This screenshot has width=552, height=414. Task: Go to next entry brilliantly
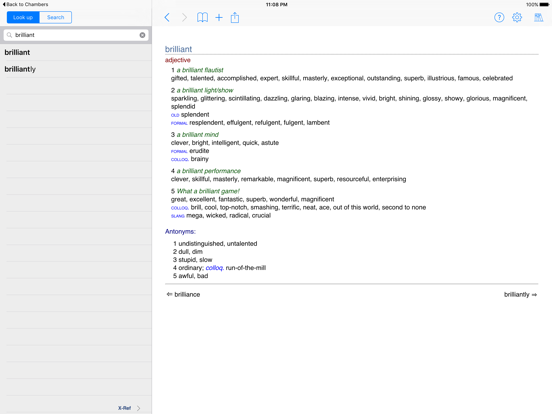(520, 294)
